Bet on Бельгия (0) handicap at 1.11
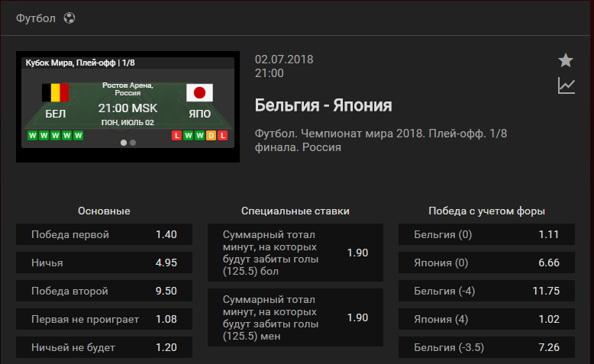Image resolution: width=594 pixels, height=364 pixels. point(487,234)
